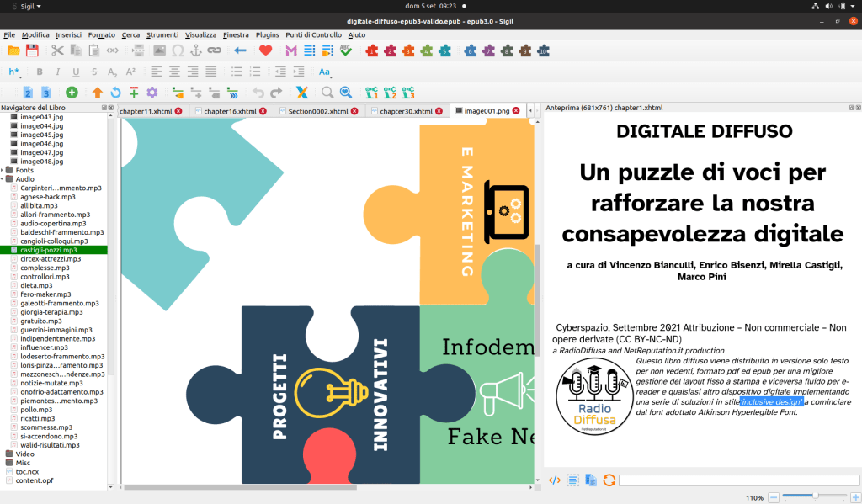Screen dimensions: 862x504
Task: Open the Preview pane code inspector
Action: [555, 480]
